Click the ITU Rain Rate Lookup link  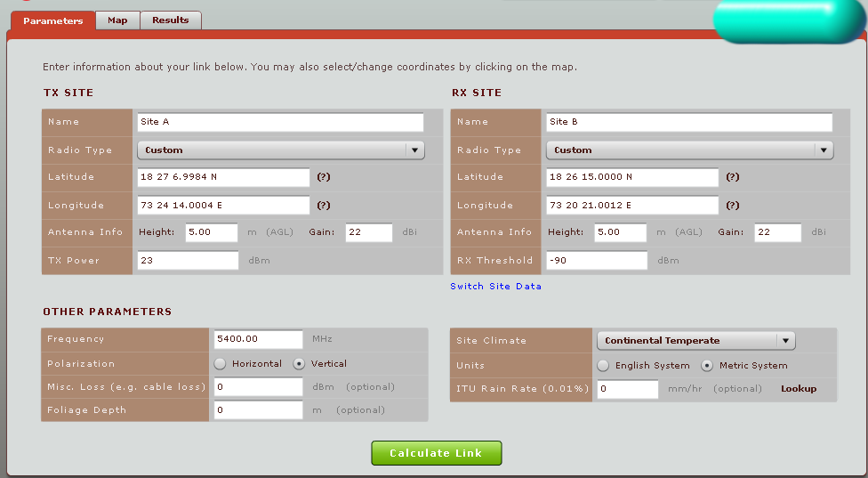point(799,389)
